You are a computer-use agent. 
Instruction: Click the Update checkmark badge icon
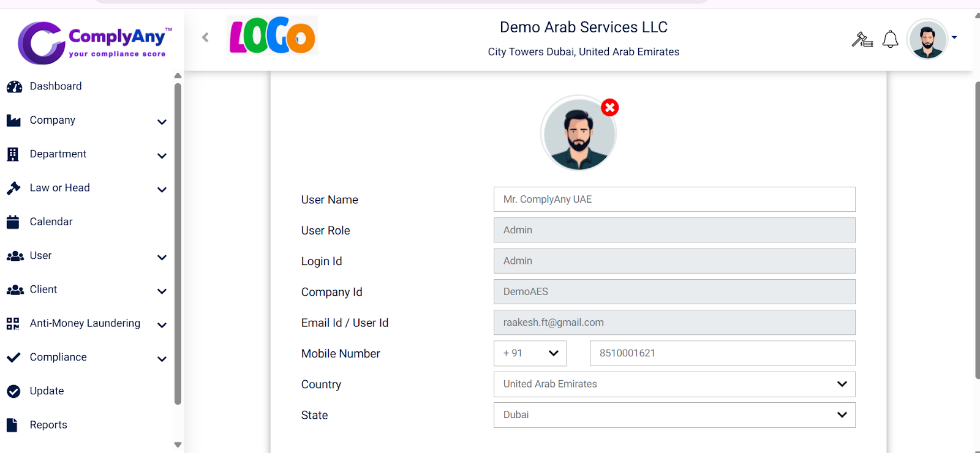pos(13,391)
